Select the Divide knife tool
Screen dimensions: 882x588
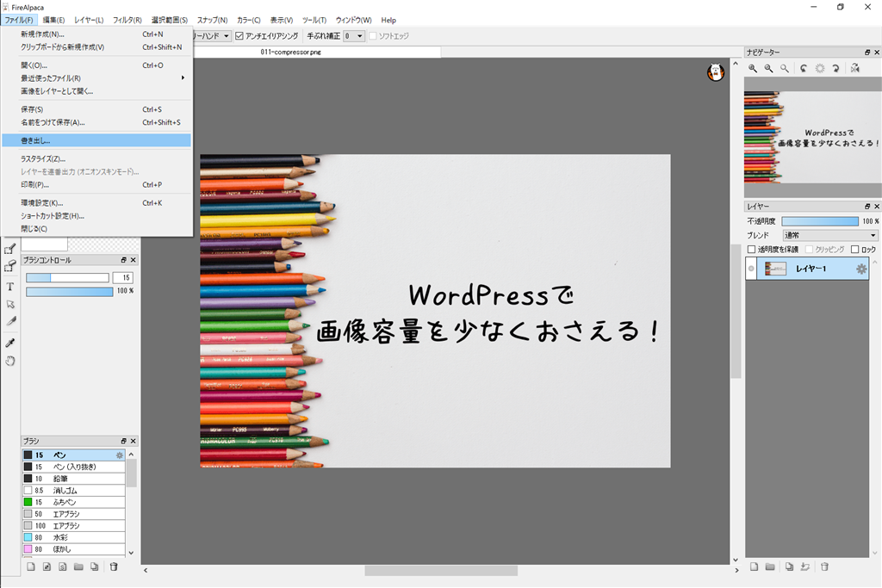10,321
